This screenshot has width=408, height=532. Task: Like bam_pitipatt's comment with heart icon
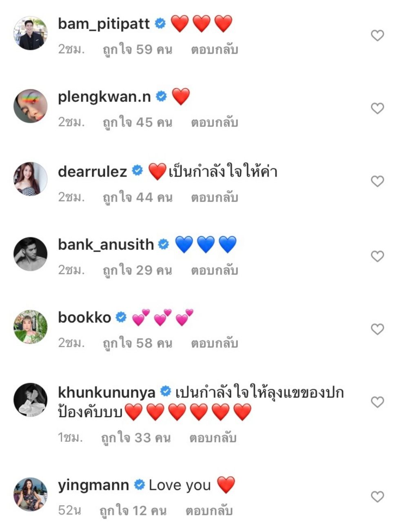click(x=377, y=35)
